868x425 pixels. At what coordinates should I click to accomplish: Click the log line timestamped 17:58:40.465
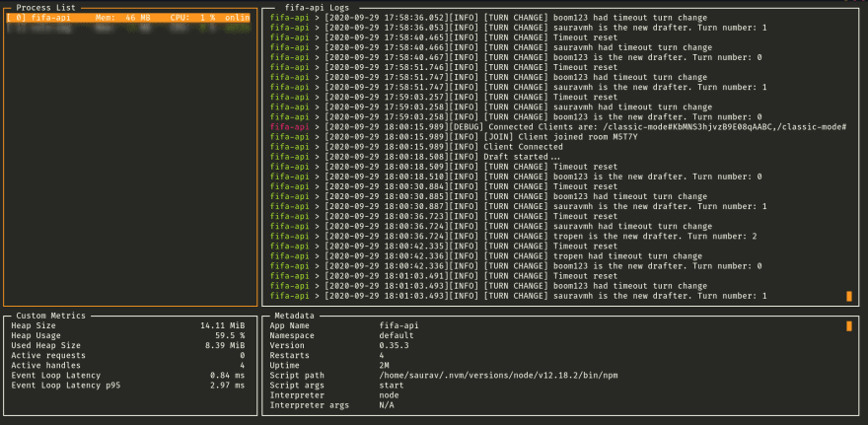[444, 37]
